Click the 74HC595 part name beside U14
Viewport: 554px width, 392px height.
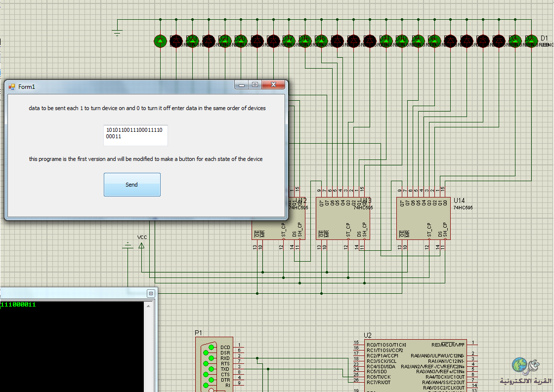coord(463,208)
